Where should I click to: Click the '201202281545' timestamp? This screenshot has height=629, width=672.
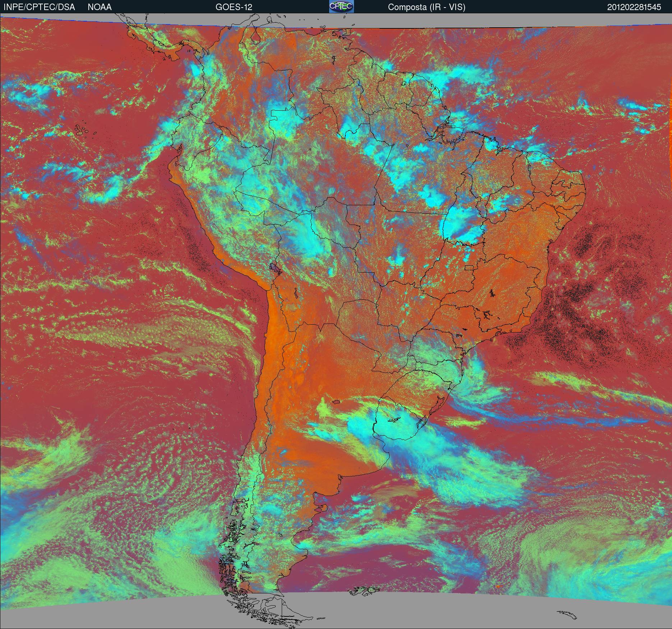(634, 7)
